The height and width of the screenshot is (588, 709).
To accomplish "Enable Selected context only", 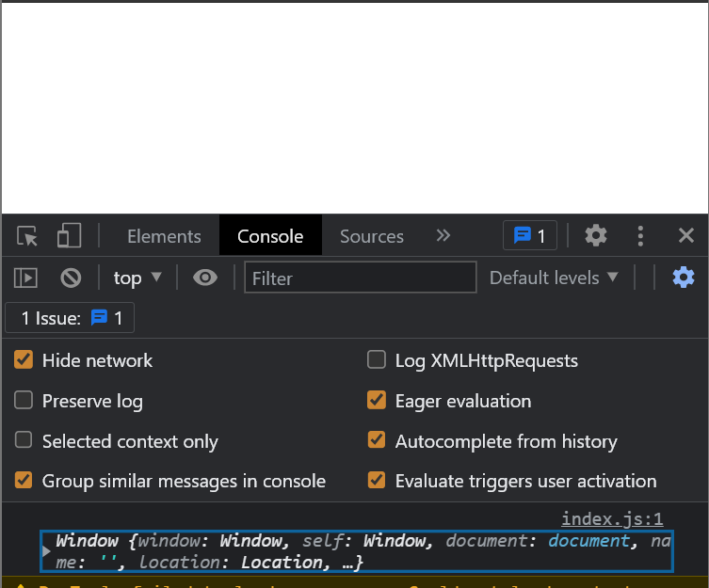I will tap(24, 439).
